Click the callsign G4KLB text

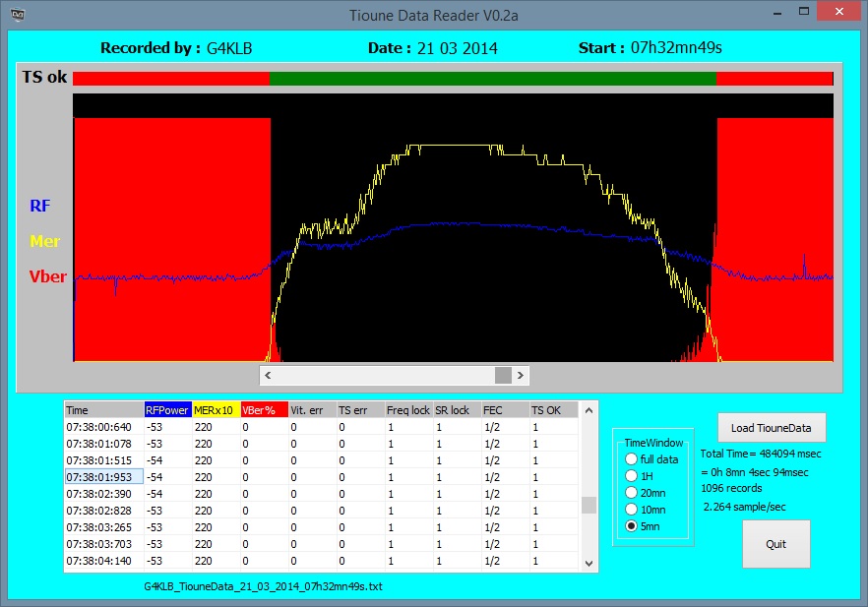(x=229, y=48)
